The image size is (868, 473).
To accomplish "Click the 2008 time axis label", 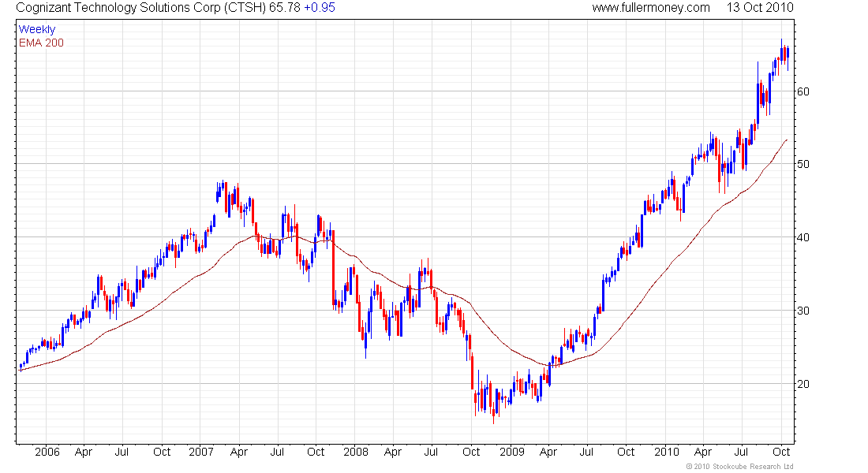I will point(355,452).
